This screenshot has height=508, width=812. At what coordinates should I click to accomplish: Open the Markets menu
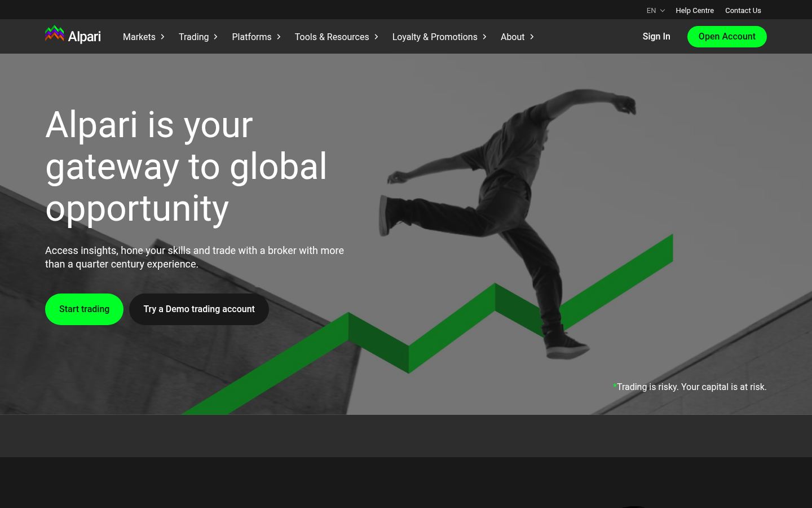(139, 37)
